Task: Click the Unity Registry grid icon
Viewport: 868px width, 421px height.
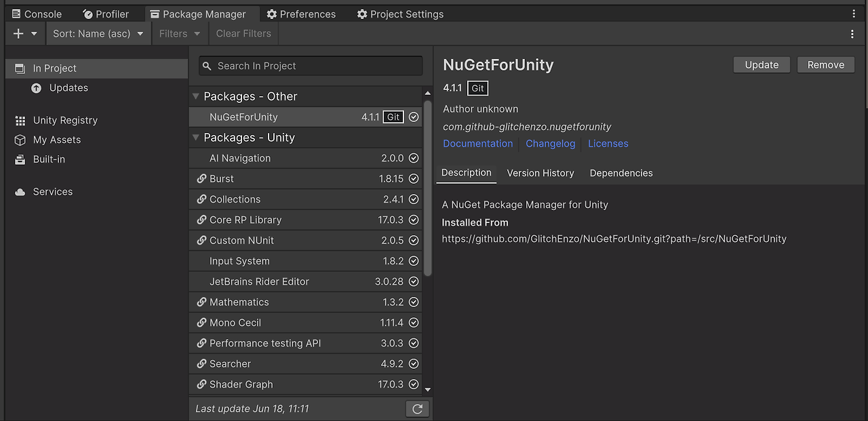Action: point(20,121)
